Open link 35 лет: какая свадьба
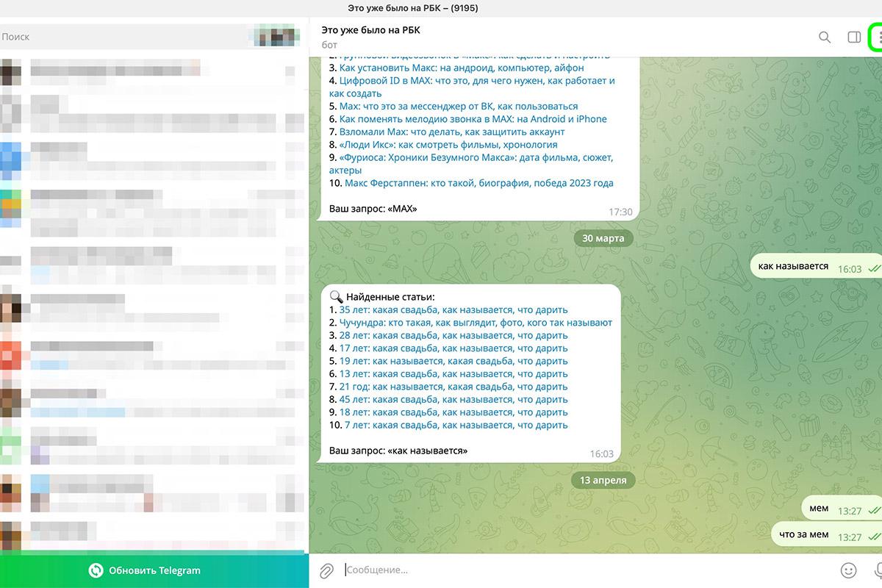This screenshot has height=588, width=882. click(x=453, y=309)
